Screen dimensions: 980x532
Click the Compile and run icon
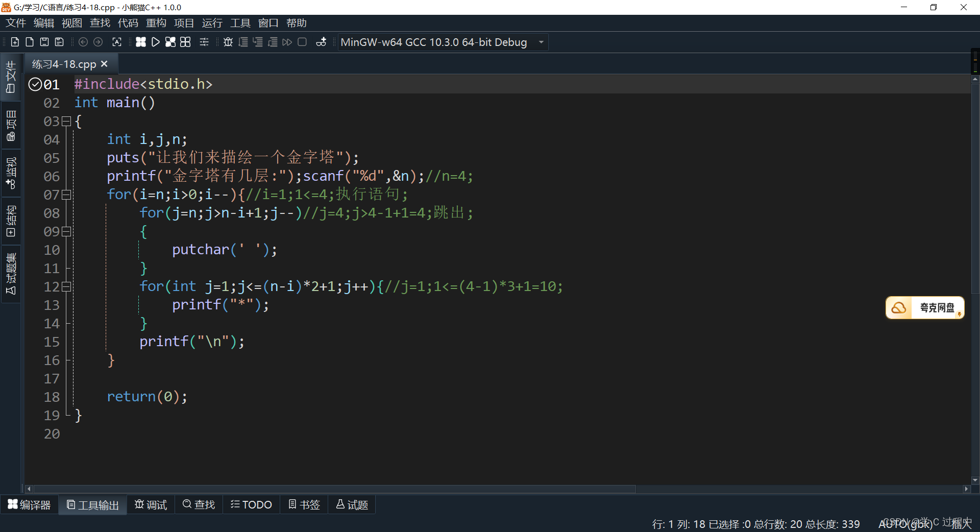tap(170, 42)
